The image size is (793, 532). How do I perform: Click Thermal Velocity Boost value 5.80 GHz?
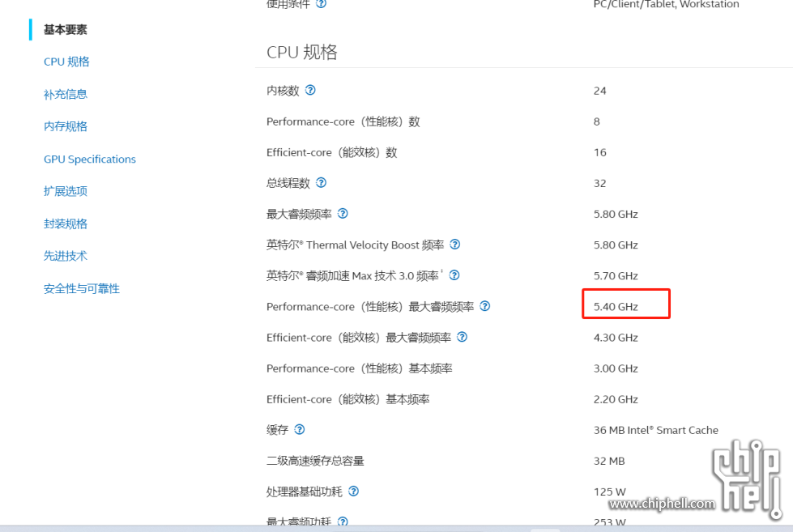[x=616, y=245]
